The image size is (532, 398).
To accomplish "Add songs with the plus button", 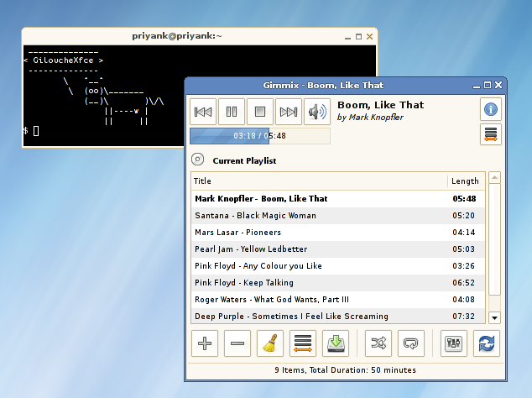I will tap(205, 343).
